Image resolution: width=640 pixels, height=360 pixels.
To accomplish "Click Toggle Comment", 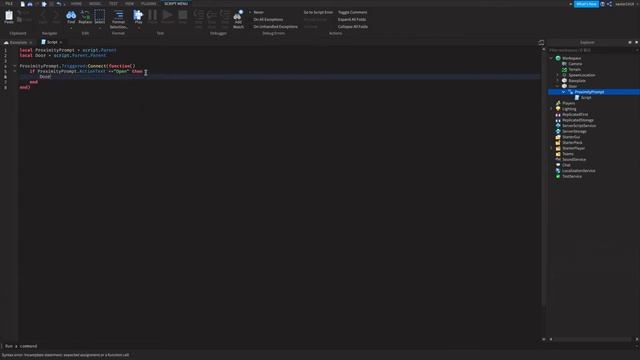I will click(352, 13).
